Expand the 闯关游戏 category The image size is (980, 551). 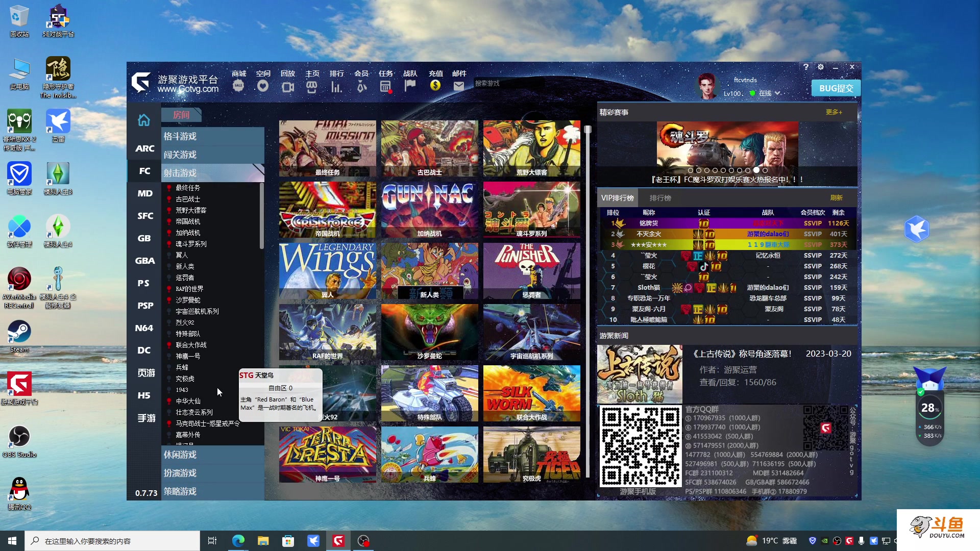tap(213, 155)
